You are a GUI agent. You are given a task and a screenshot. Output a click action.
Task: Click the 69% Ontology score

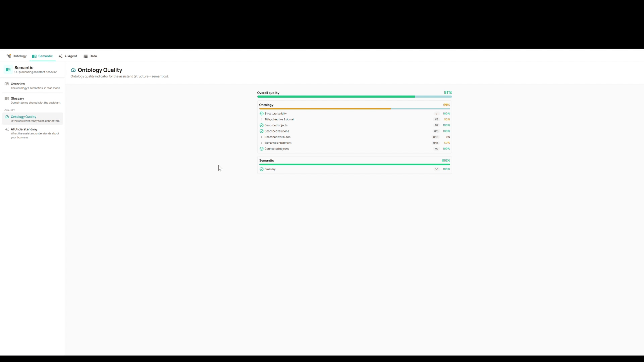click(x=446, y=105)
